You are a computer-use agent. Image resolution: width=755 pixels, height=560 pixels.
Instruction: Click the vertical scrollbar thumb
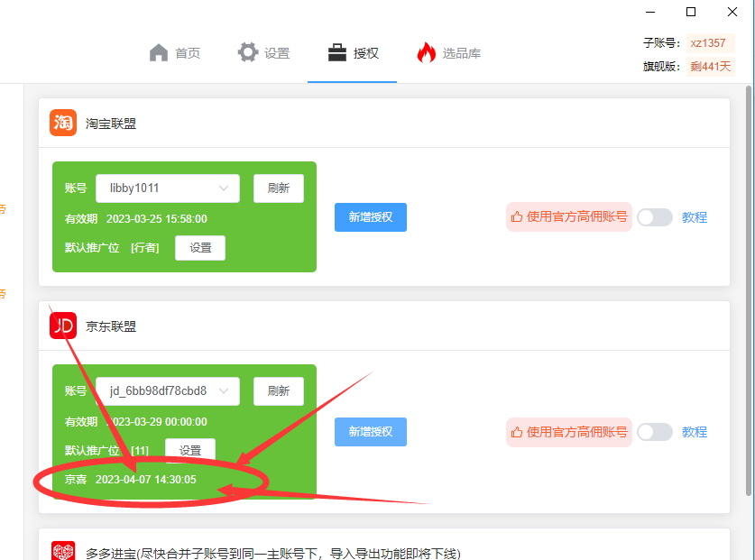click(x=749, y=290)
